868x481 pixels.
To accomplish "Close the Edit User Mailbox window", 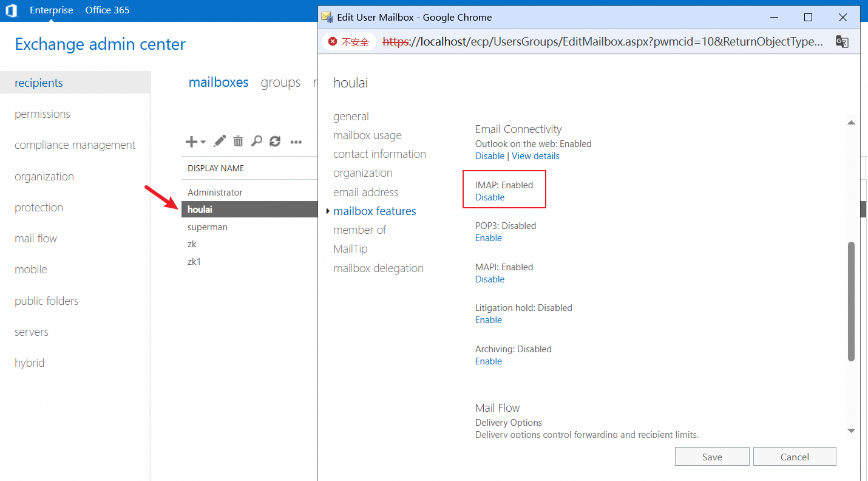I will (x=843, y=18).
